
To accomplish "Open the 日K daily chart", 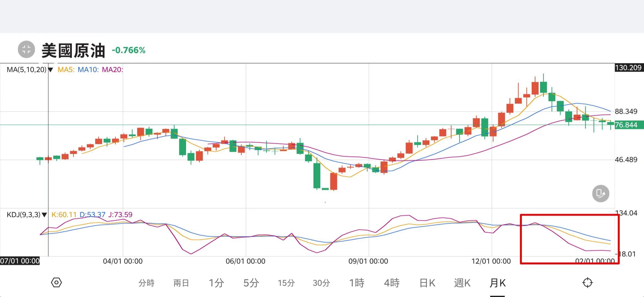I will point(427,283).
